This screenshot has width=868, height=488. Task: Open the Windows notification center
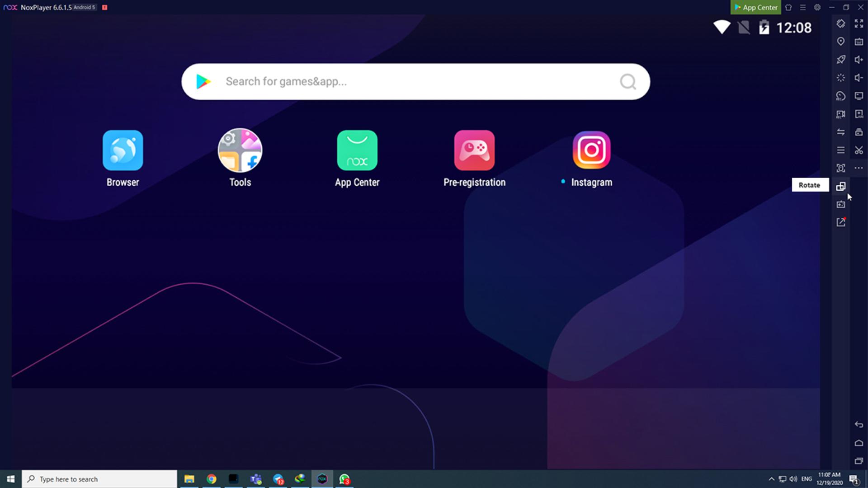pyautogui.click(x=854, y=479)
